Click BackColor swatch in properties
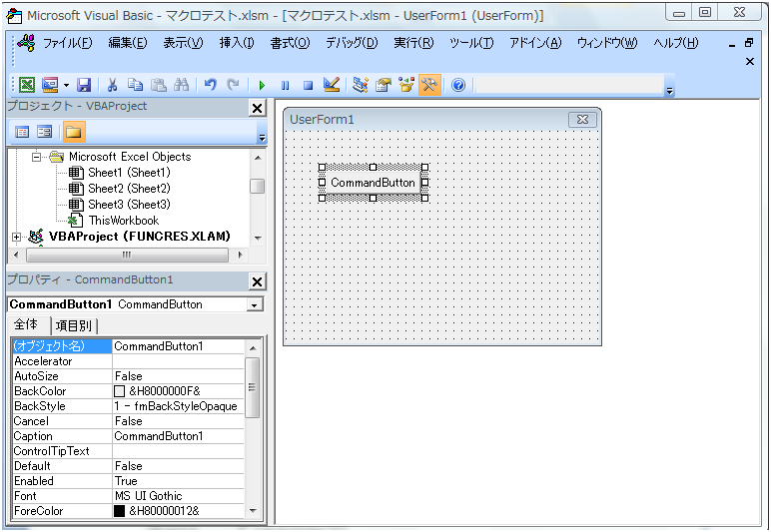This screenshot has height=532, width=771. click(120, 391)
